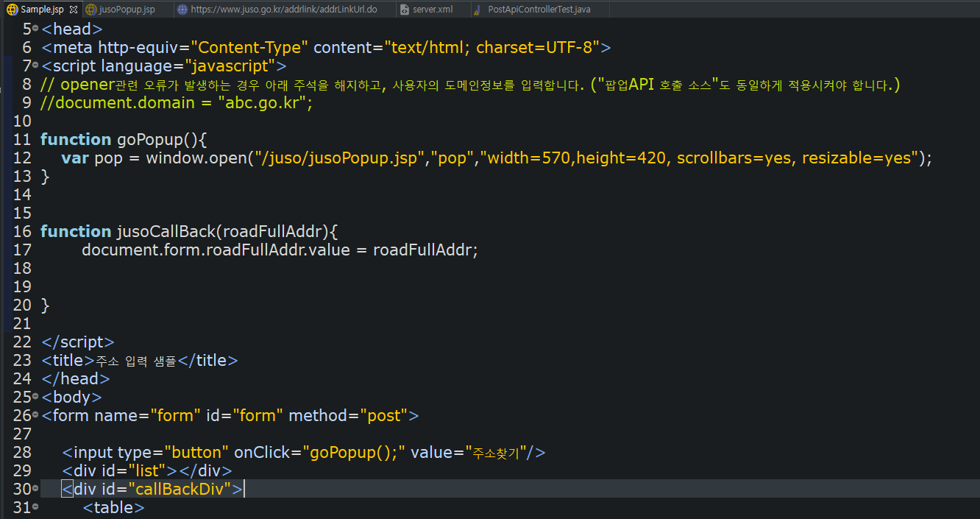The height and width of the screenshot is (519, 980).
Task: Click the head tag on line 5
Action: pyautogui.click(x=71, y=29)
